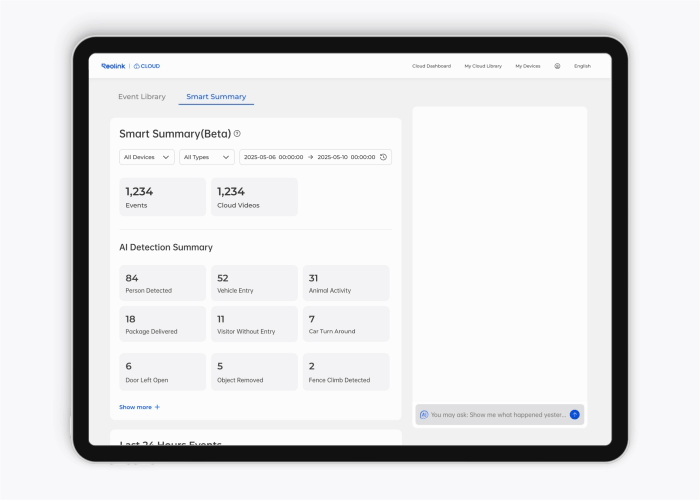The height and width of the screenshot is (500, 700).
Task: Open the All Types filter dropdown
Action: coord(207,157)
